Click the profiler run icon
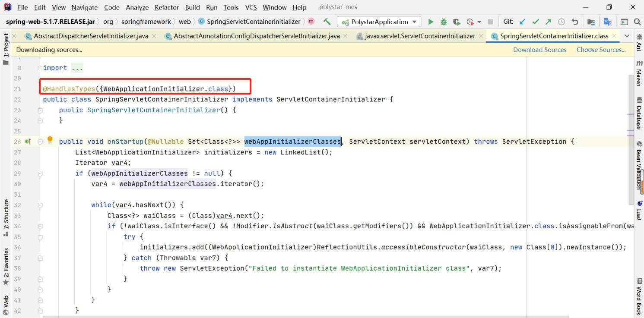The image size is (644, 318). point(470,22)
